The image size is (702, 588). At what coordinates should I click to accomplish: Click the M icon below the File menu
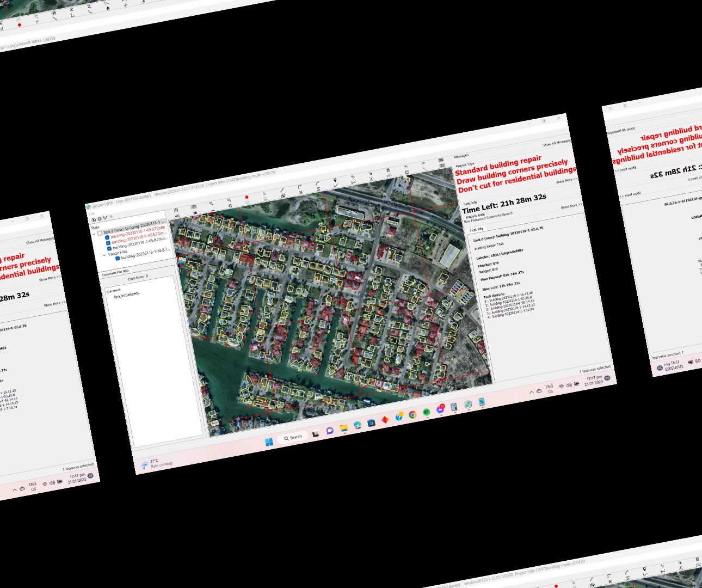105,218
